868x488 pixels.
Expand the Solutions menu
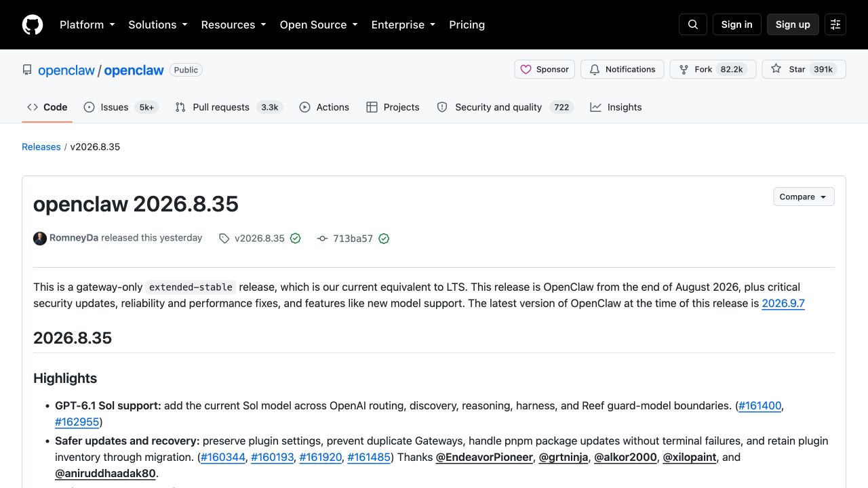(x=157, y=24)
